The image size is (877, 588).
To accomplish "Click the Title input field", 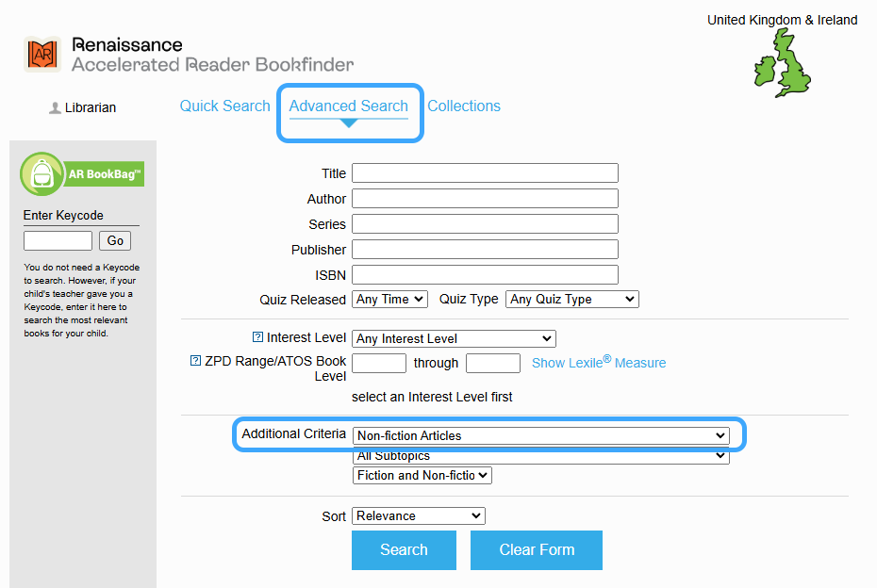I will tap(485, 173).
